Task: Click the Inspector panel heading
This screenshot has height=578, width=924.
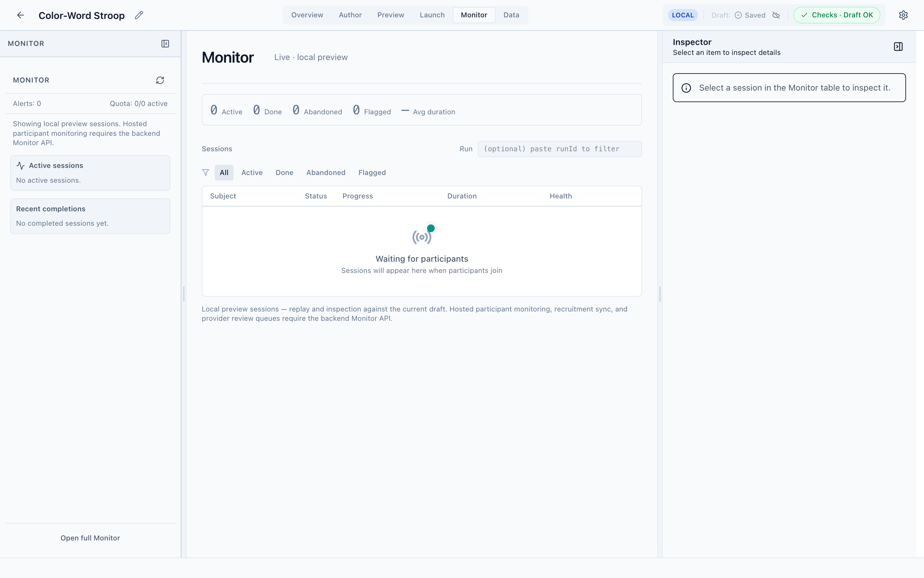Action: 692,42
